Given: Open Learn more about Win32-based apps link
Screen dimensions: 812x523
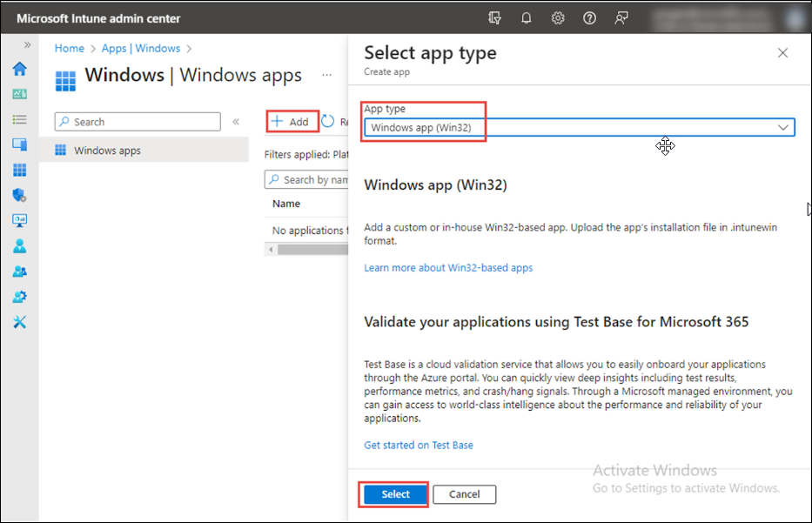Looking at the screenshot, I should (448, 267).
